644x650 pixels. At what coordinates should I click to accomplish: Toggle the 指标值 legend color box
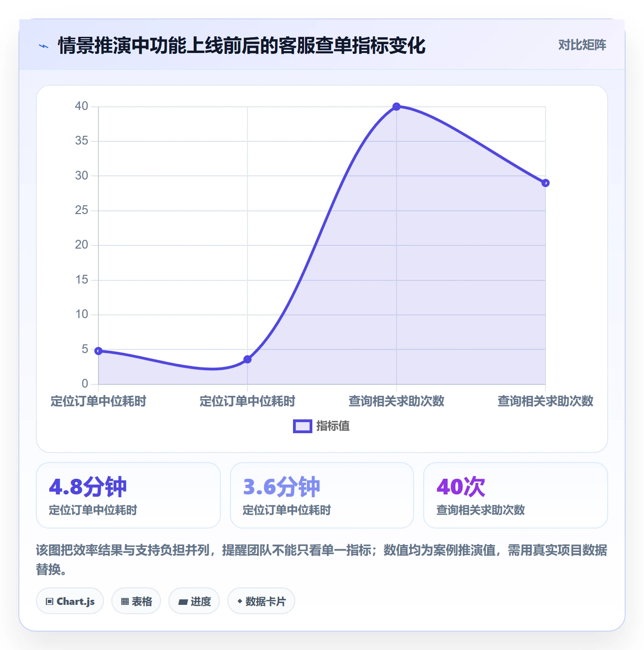[x=303, y=426]
